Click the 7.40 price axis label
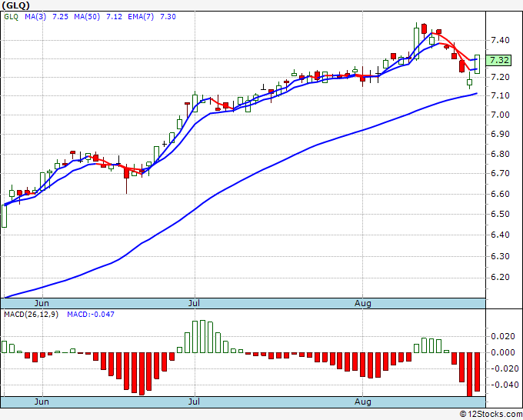 pyautogui.click(x=500, y=40)
